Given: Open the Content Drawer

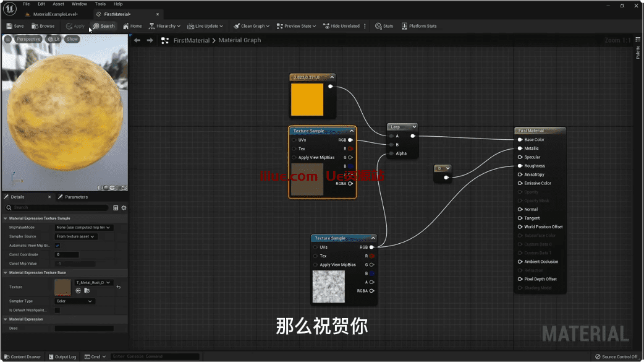Looking at the screenshot, I should [x=22, y=356].
